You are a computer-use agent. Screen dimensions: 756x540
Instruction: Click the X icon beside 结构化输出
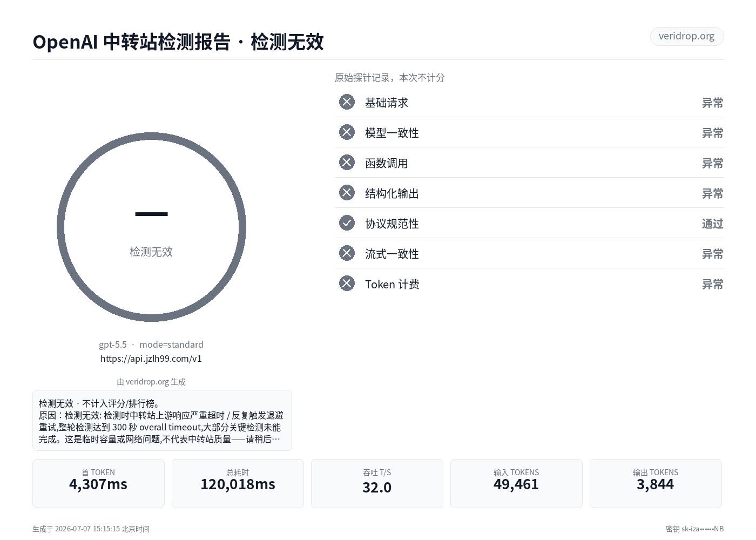coord(347,193)
